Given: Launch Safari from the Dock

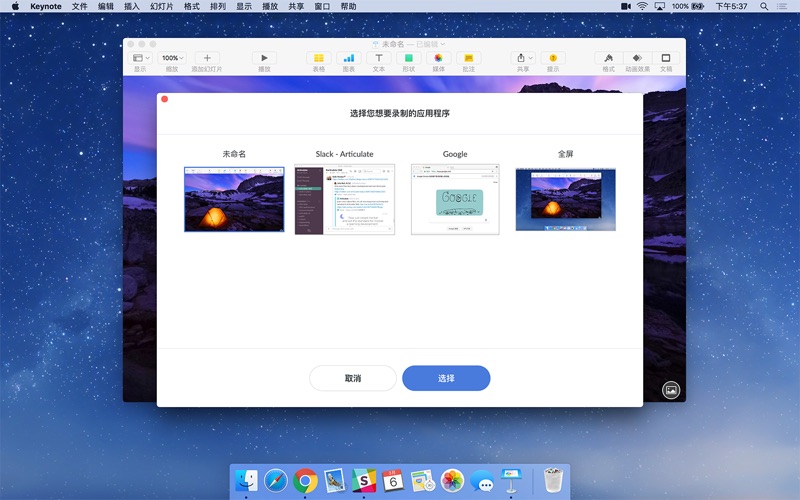Looking at the screenshot, I should [276, 481].
